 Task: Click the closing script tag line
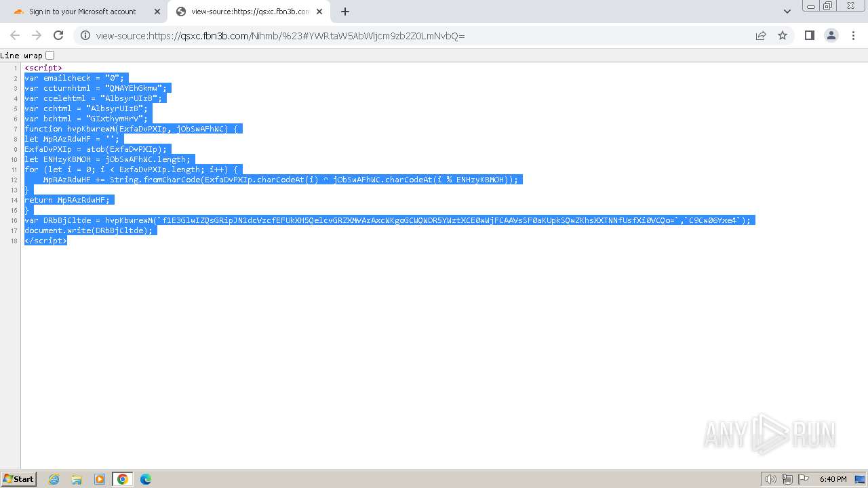point(45,241)
